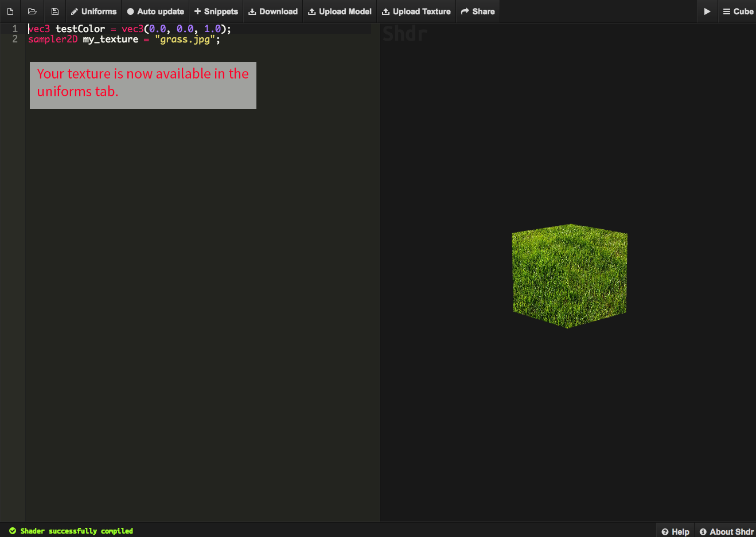756x537 pixels.
Task: Open the Help link
Action: (676, 531)
